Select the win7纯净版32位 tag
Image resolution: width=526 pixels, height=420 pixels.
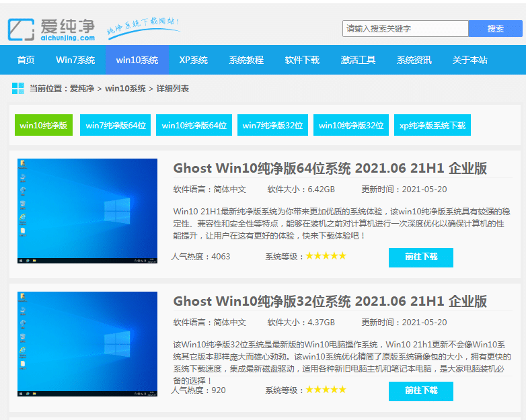[272, 125]
